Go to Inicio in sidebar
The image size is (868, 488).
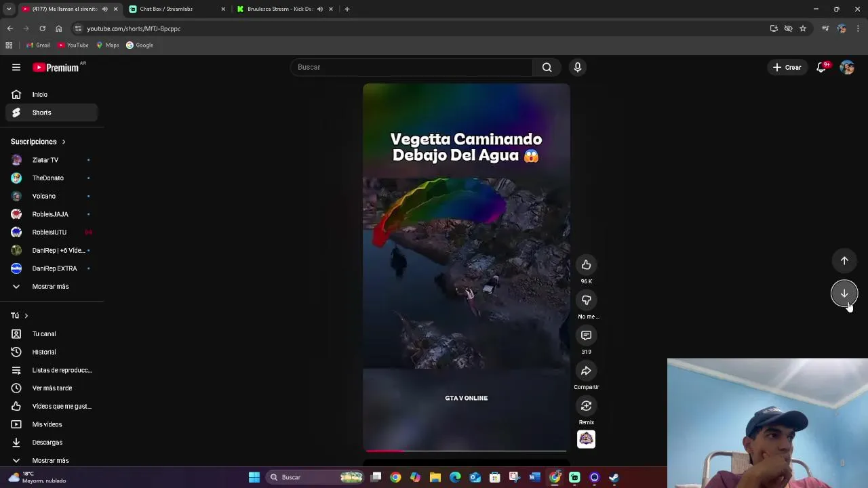52,95
